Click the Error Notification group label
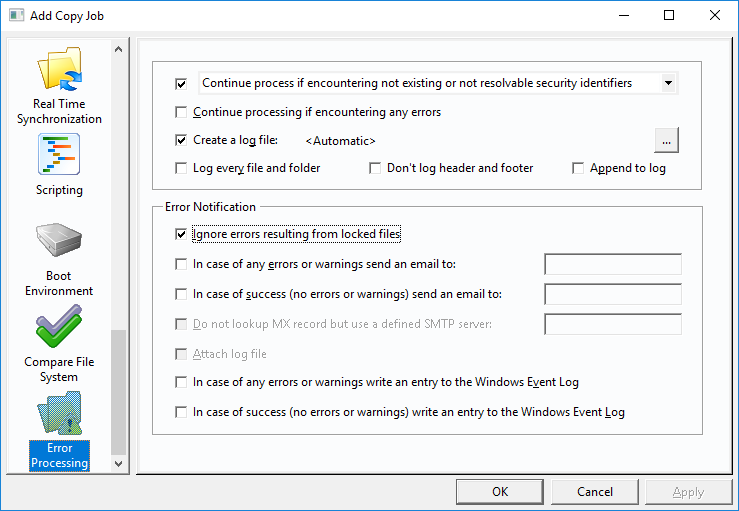 210,207
